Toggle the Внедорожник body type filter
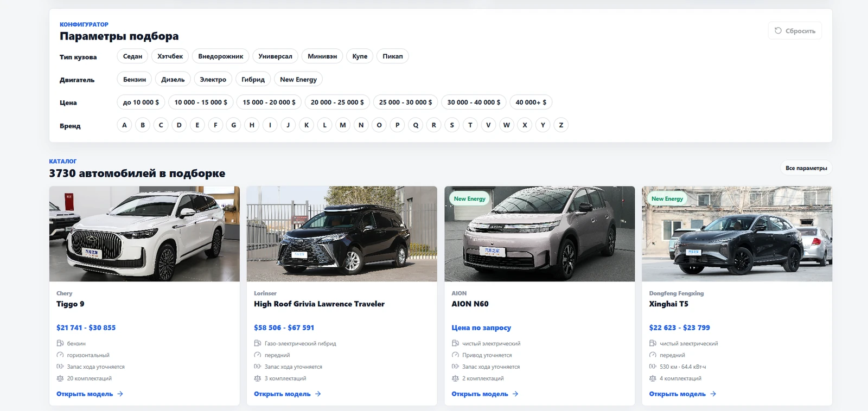The height and width of the screenshot is (411, 868). (221, 56)
